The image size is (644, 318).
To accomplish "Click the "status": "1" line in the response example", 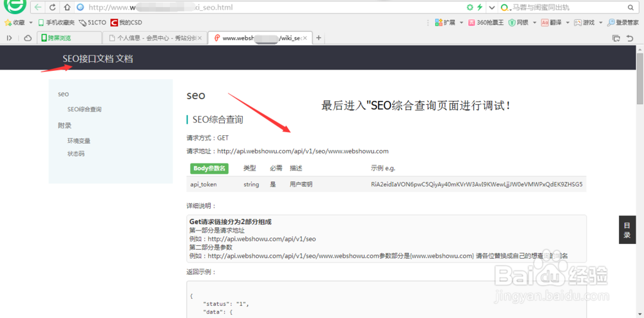I will coord(226,304).
